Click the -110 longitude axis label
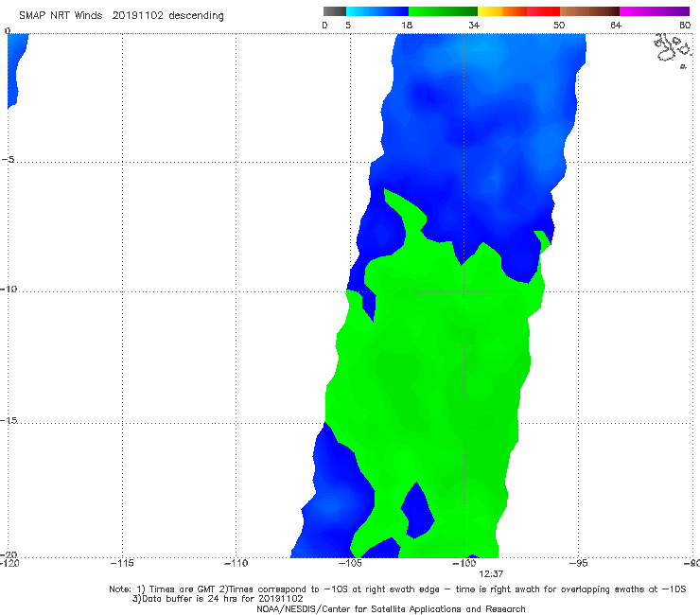 click(236, 563)
